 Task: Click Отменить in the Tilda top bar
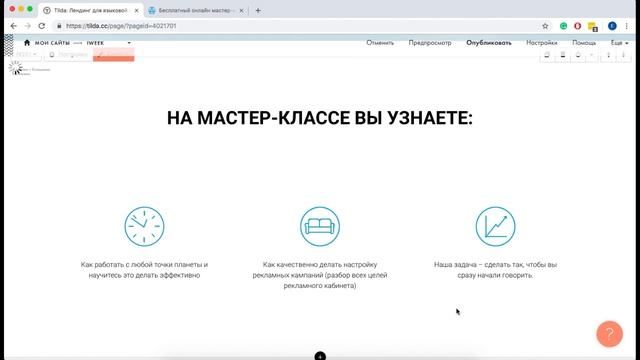click(380, 42)
